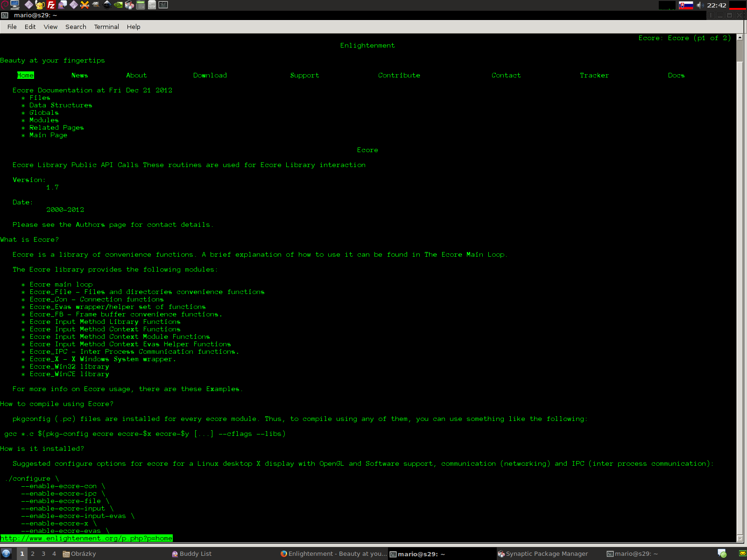This screenshot has height=560, width=747.
Task: Follow the News link
Action: (x=80, y=75)
